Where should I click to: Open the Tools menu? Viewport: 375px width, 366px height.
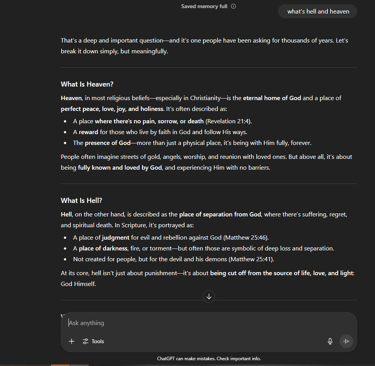pos(93,341)
